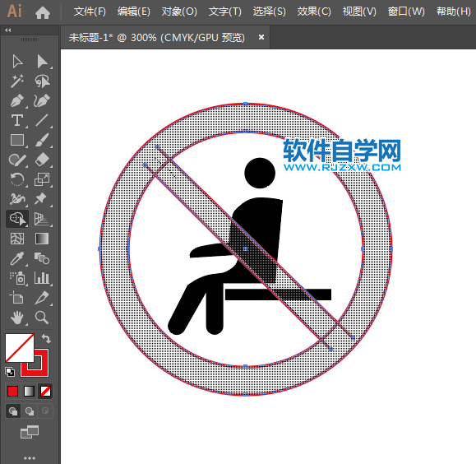Image resolution: width=476 pixels, height=464 pixels.
Task: Select the Shape Builder tool
Action: pyautogui.click(x=17, y=219)
